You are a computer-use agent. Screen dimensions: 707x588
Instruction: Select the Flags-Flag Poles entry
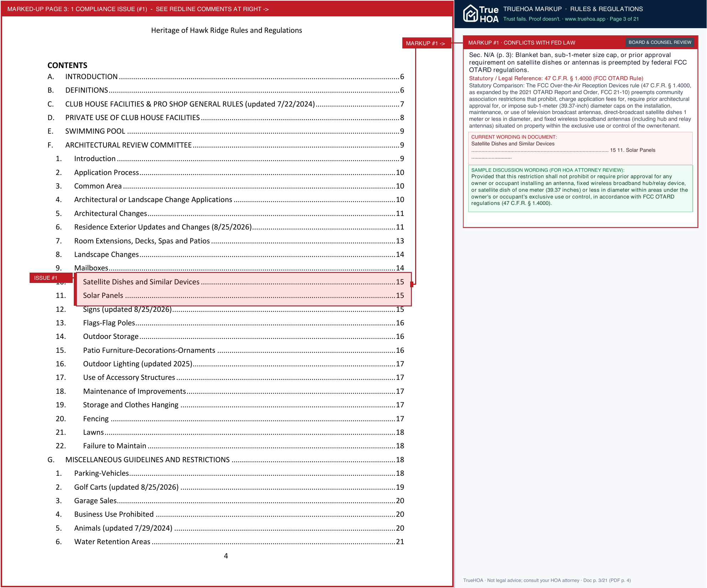230,323
